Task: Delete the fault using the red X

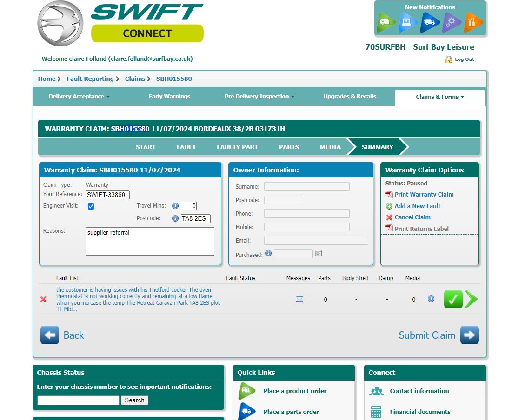Action: point(43,299)
